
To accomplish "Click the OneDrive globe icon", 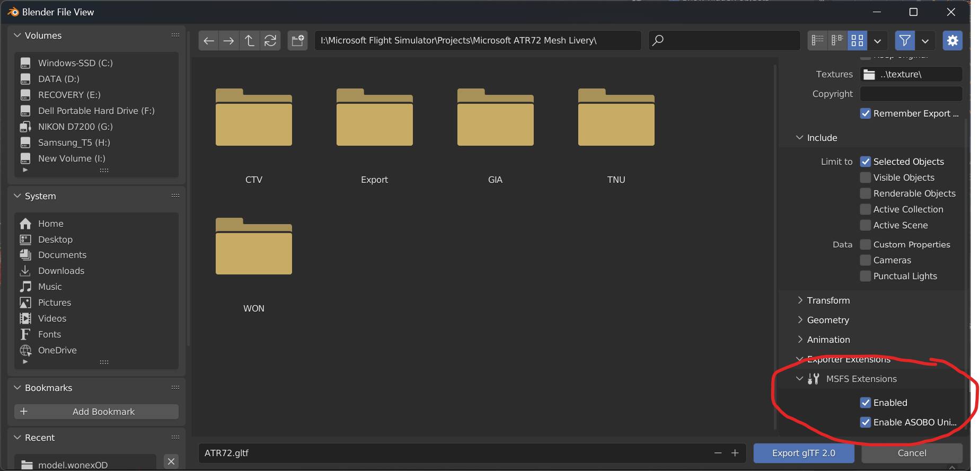I will (x=25, y=350).
